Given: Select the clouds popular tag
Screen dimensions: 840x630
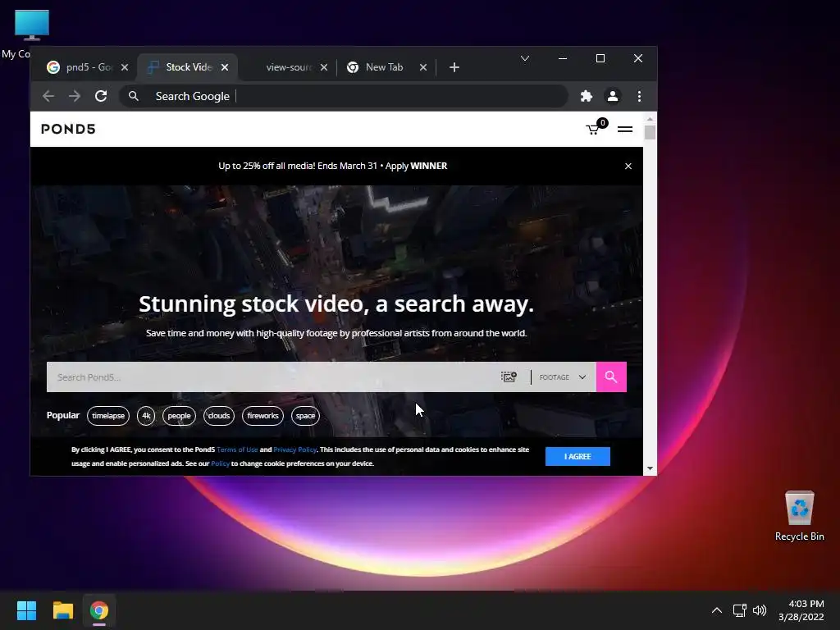Looking at the screenshot, I should coord(219,416).
